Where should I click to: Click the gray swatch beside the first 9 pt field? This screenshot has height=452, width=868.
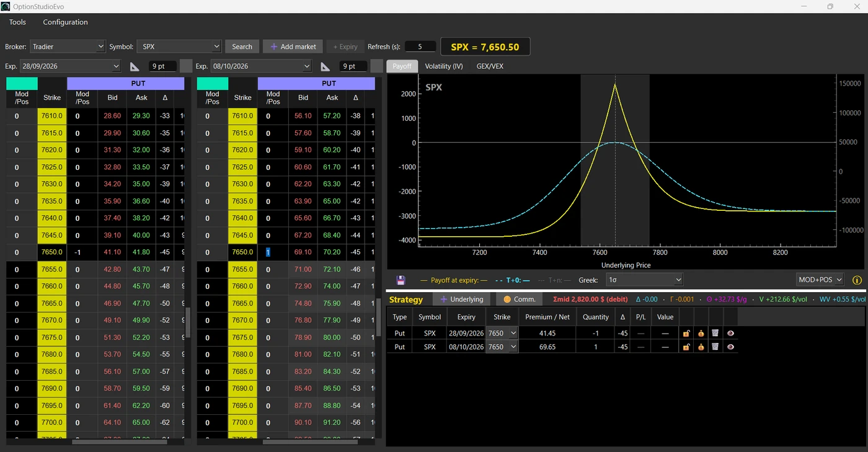pyautogui.click(x=186, y=66)
